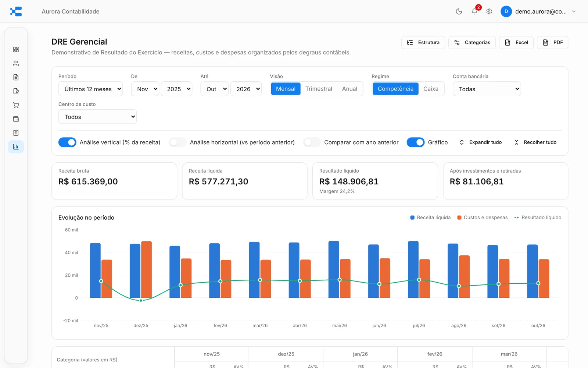Open the start year dropdown showing 2025
This screenshot has width=588, height=368.
tap(176, 89)
